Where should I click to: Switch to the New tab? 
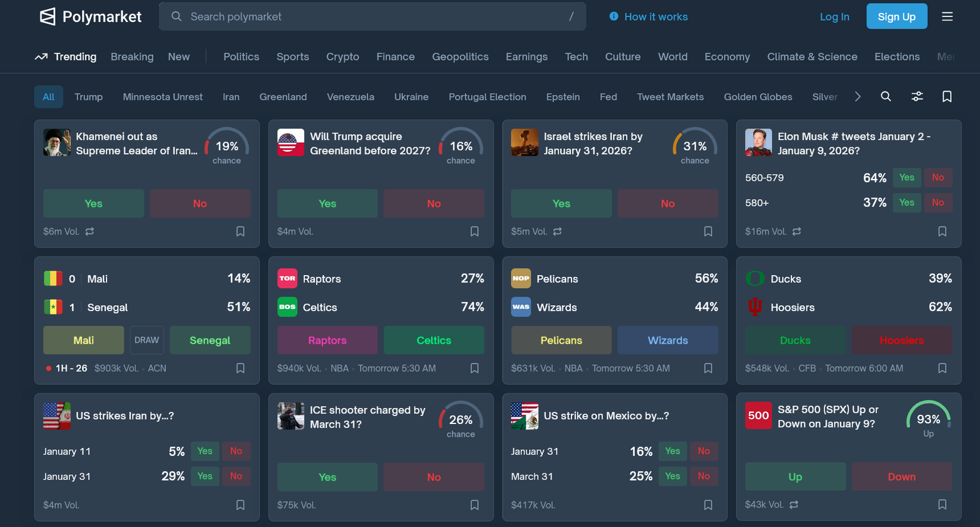pos(179,56)
